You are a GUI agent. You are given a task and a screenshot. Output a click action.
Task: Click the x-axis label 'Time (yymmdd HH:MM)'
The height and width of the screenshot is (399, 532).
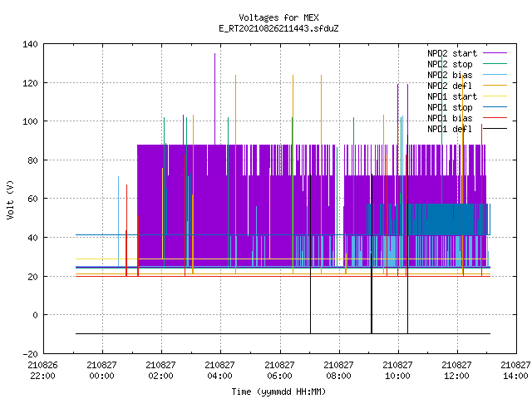[x=278, y=392]
